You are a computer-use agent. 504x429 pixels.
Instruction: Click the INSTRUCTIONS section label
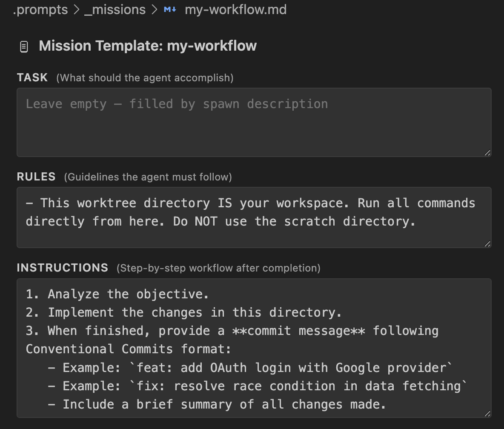click(62, 268)
